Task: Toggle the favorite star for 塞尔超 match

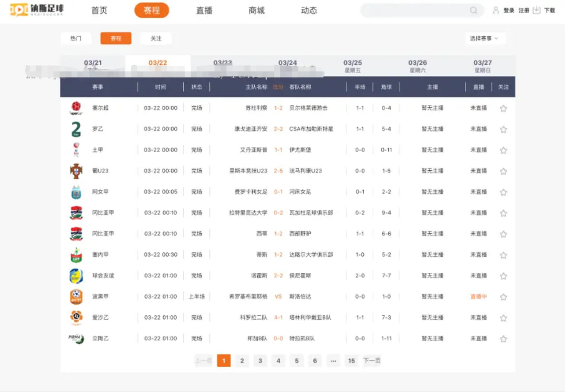Action: [503, 108]
